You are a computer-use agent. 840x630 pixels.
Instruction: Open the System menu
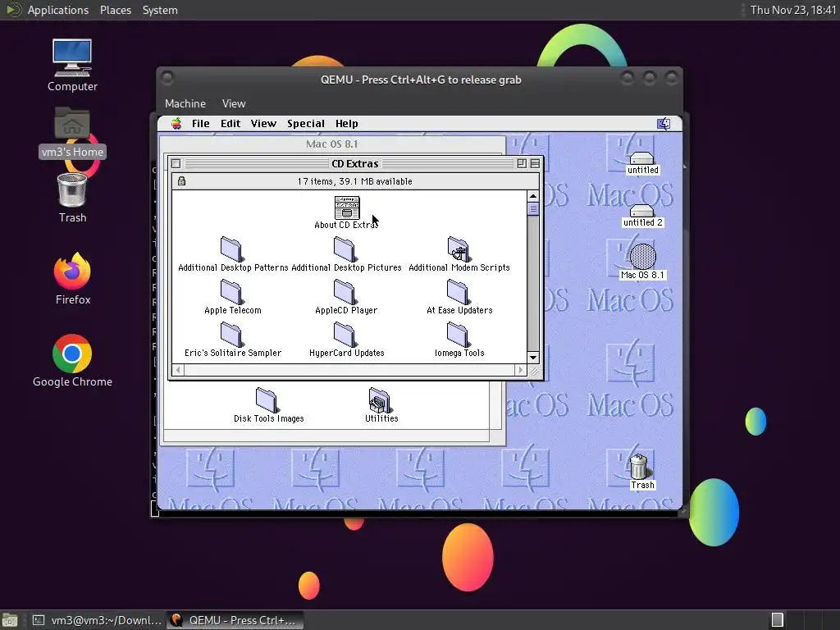coord(160,10)
